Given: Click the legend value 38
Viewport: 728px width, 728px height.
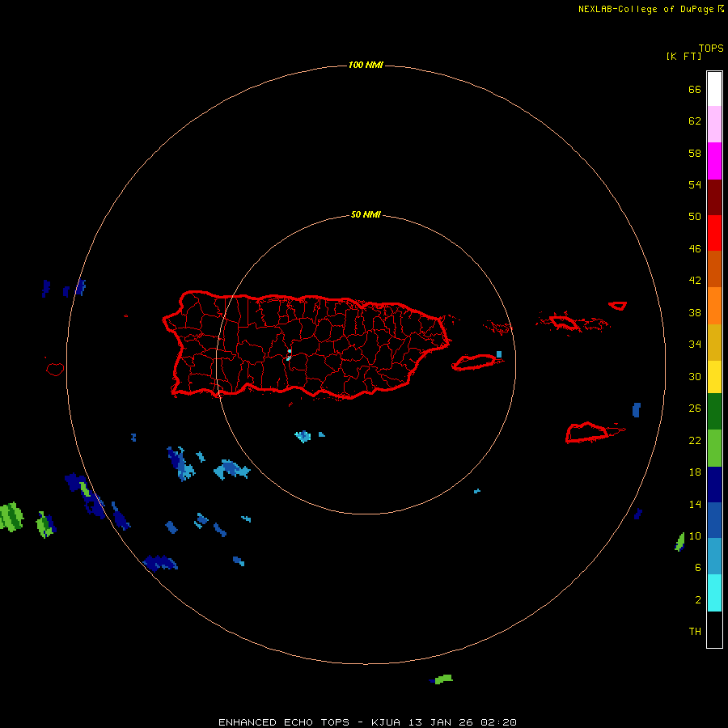Looking at the screenshot, I should coord(695,312).
